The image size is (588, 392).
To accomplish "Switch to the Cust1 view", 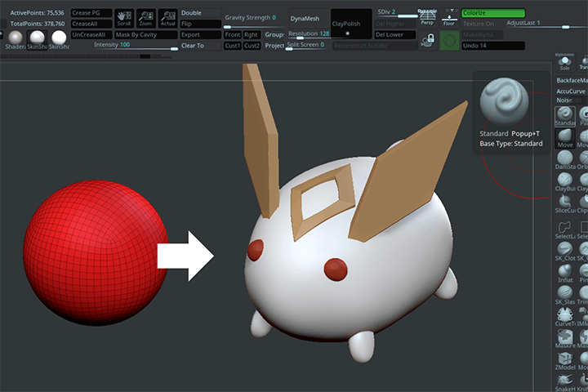I will pos(233,46).
